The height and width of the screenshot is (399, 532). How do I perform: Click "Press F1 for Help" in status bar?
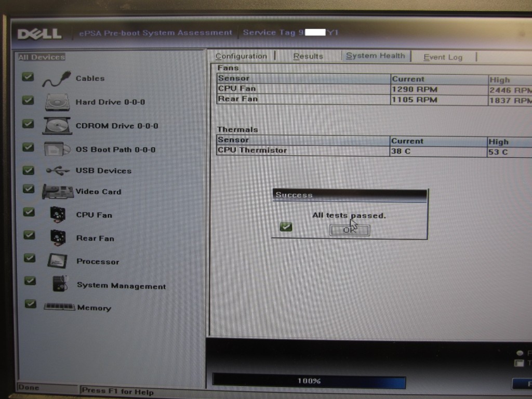(x=118, y=391)
